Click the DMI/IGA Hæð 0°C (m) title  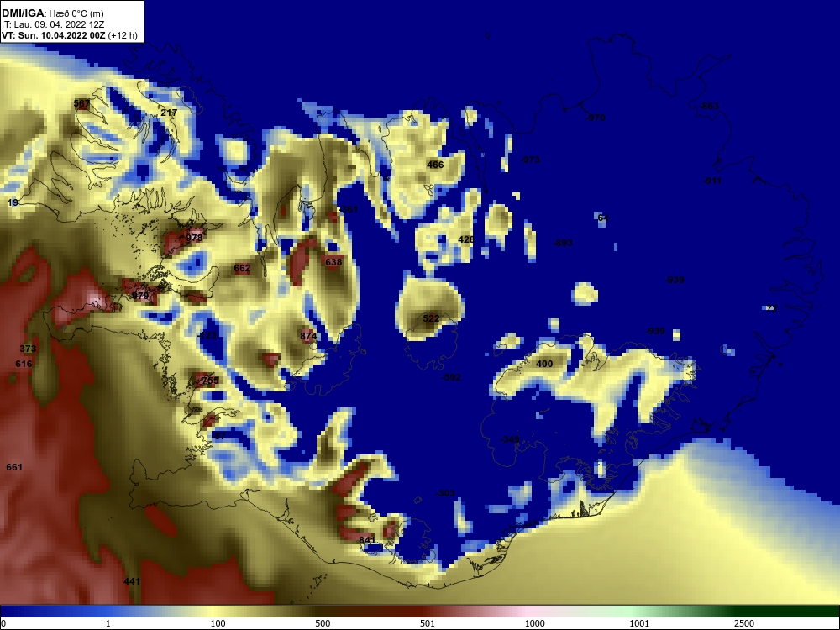(x=52, y=13)
